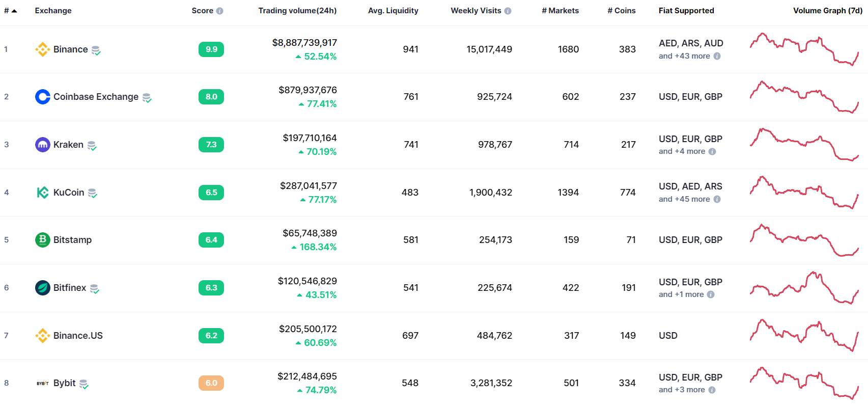Click Bitfinex's 7d volume graph
This screenshot has height=406, width=868.
804,288
